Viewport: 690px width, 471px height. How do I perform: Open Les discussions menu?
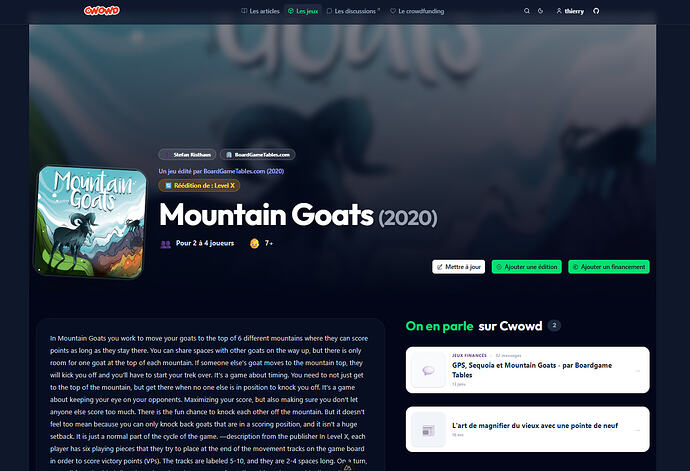pyautogui.click(x=353, y=11)
